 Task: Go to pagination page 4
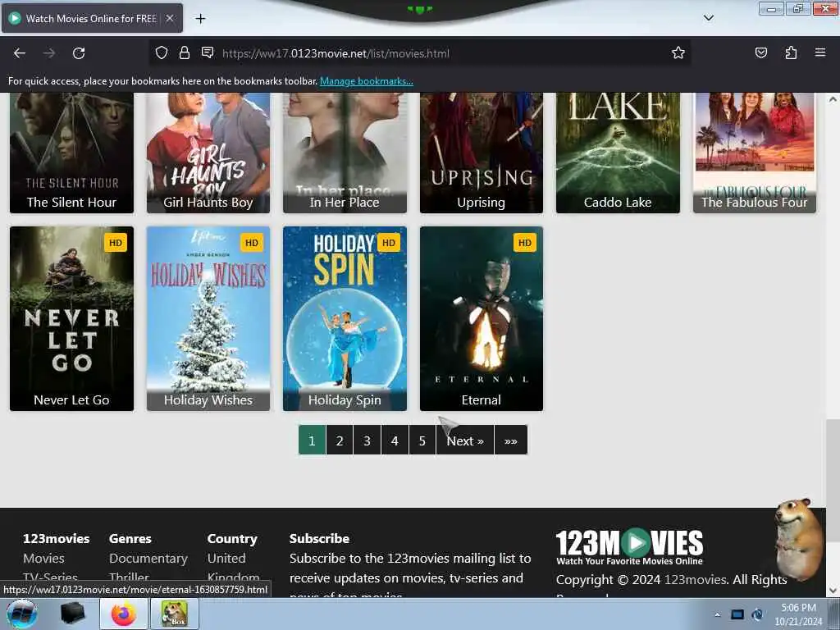click(395, 441)
